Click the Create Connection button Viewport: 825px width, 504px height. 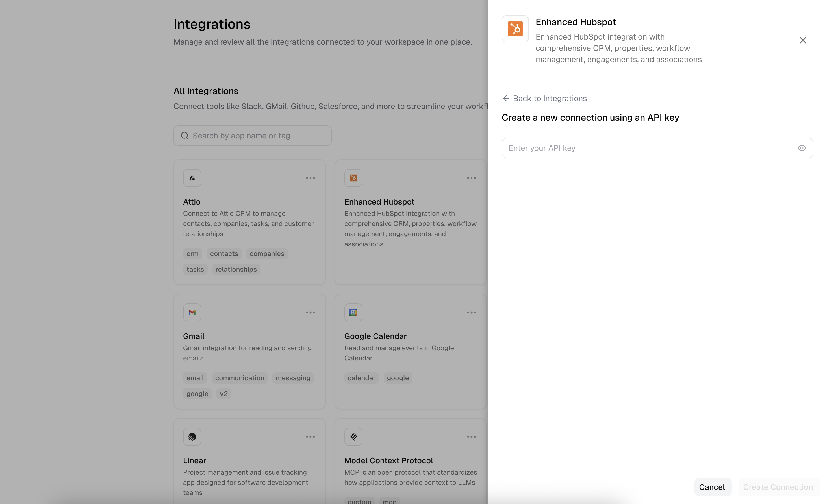click(x=778, y=487)
